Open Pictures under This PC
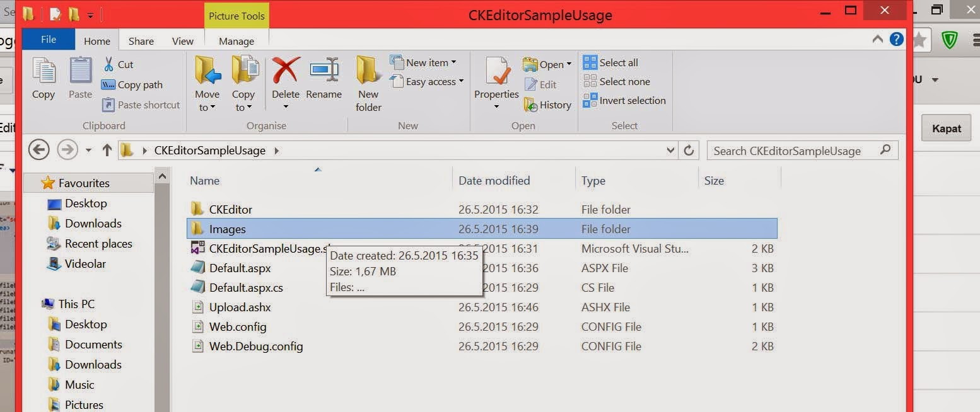The width and height of the screenshot is (980, 412). tap(76, 404)
